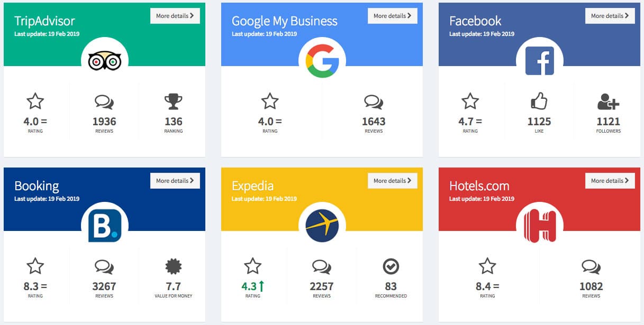Click the Facebook logo icon

point(540,61)
